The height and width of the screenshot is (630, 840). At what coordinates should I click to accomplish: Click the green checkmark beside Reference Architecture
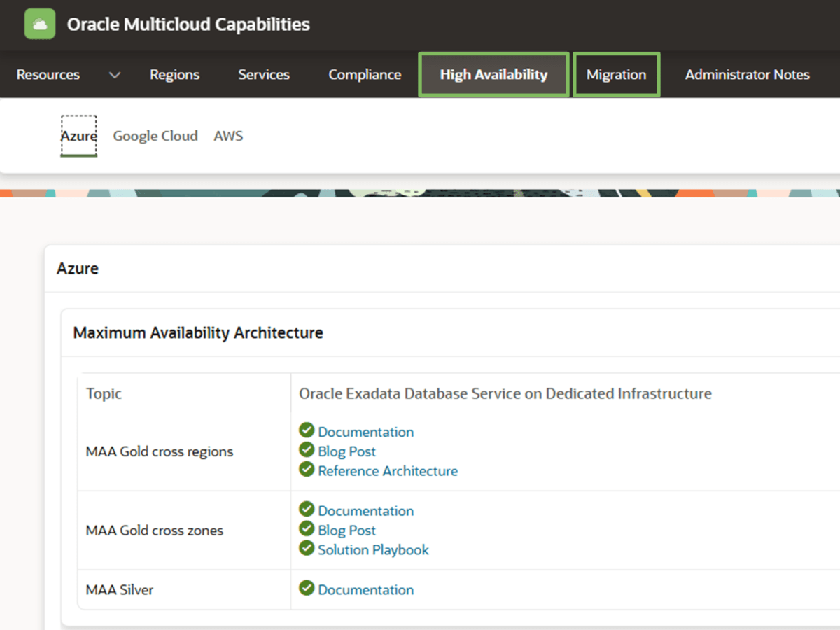pos(307,470)
